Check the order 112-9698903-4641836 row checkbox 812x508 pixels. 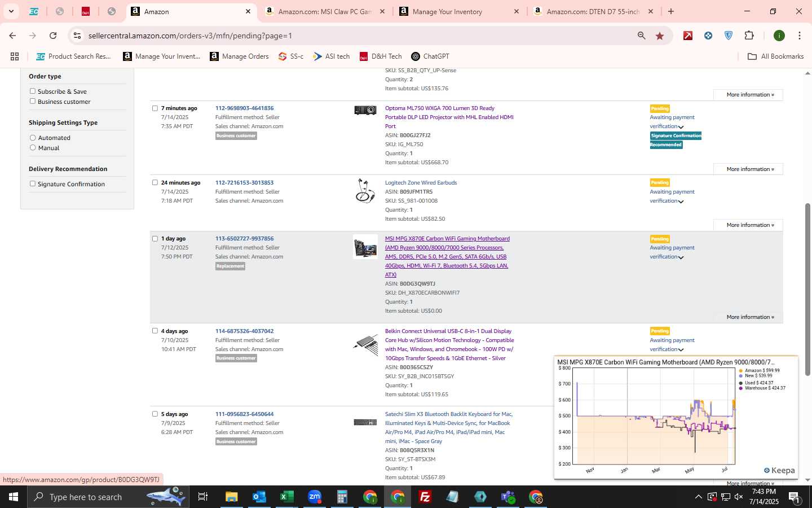(155, 108)
